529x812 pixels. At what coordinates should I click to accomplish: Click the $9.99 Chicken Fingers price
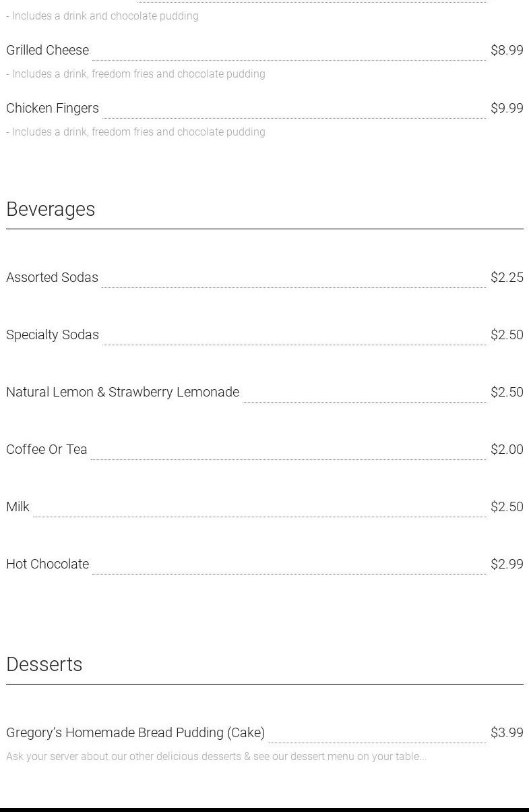pos(507,108)
